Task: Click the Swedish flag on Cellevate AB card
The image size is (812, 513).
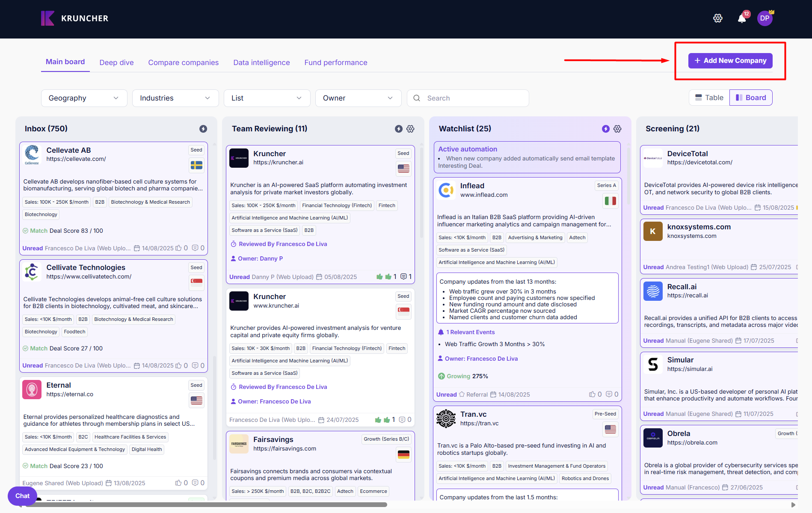Action: (196, 165)
